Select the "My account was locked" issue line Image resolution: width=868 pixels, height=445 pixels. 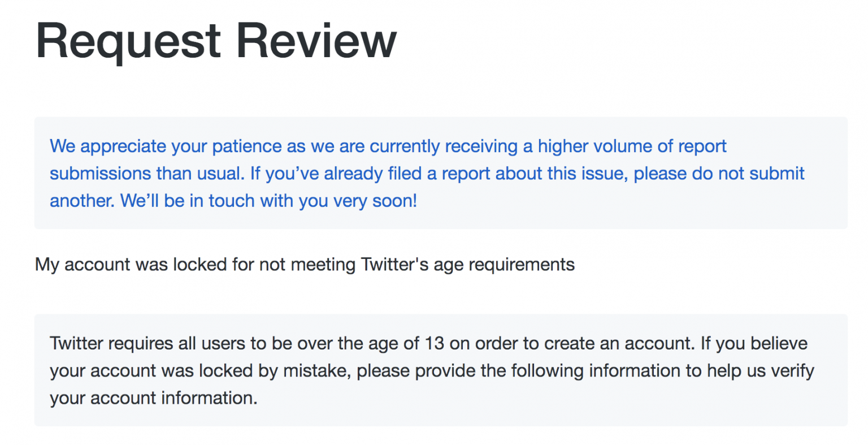pos(305,264)
